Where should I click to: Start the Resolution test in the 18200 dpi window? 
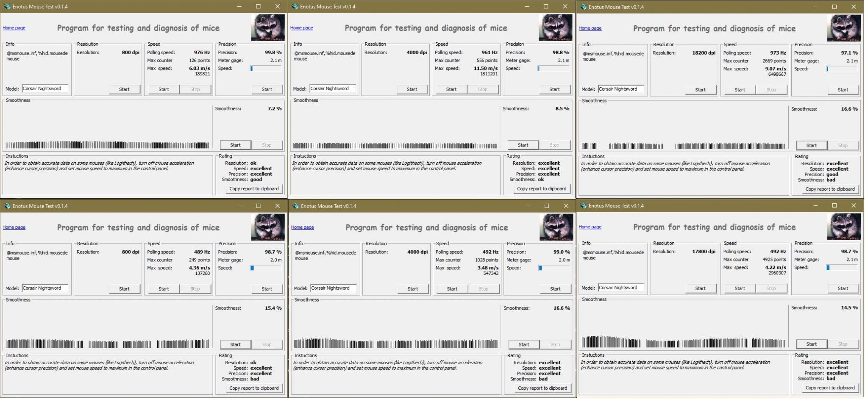point(700,90)
